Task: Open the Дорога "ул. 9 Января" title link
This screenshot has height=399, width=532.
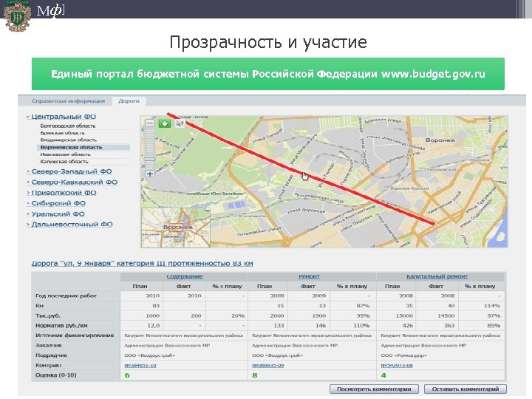Action: point(142,263)
